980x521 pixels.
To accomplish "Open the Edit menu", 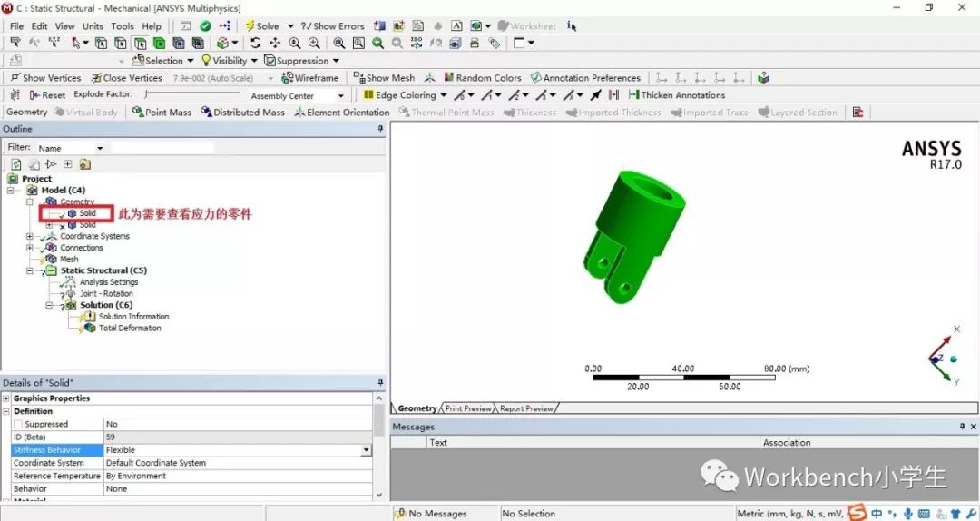I will 39,26.
